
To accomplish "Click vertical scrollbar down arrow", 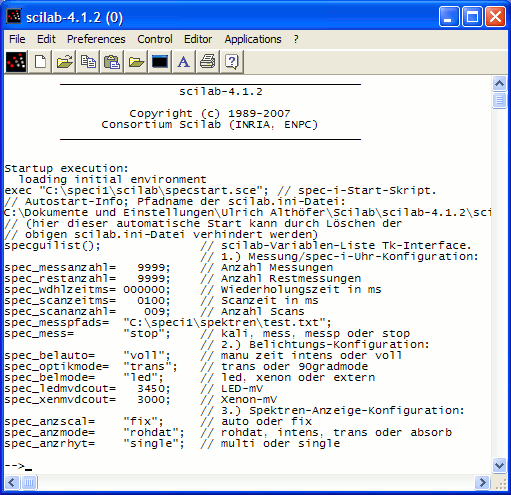I will 499,465.
